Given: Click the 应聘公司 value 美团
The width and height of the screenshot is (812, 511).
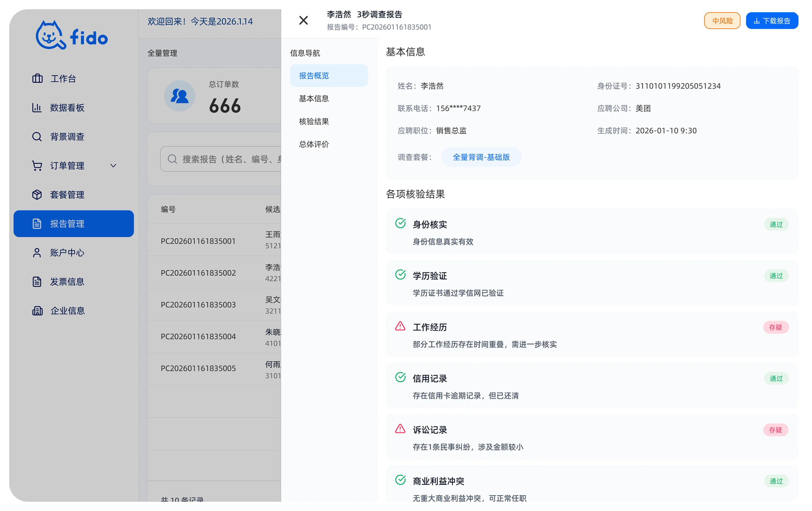Looking at the screenshot, I should point(643,108).
